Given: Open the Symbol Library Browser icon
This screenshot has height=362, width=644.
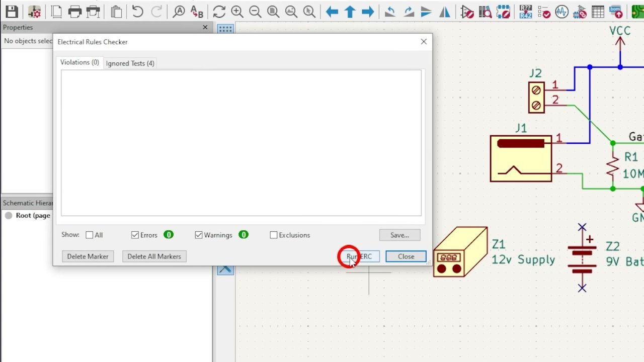Looking at the screenshot, I should (485, 11).
